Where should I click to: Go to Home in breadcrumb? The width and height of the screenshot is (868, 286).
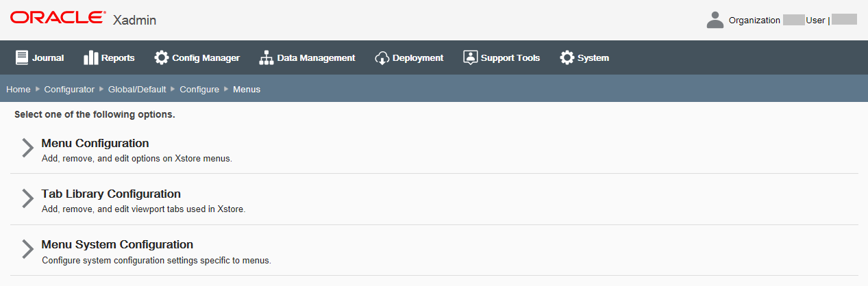pos(18,90)
